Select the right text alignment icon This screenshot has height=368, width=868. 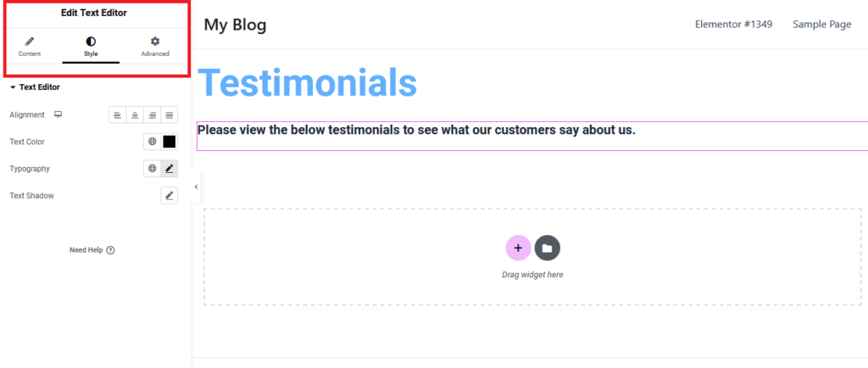pos(153,115)
